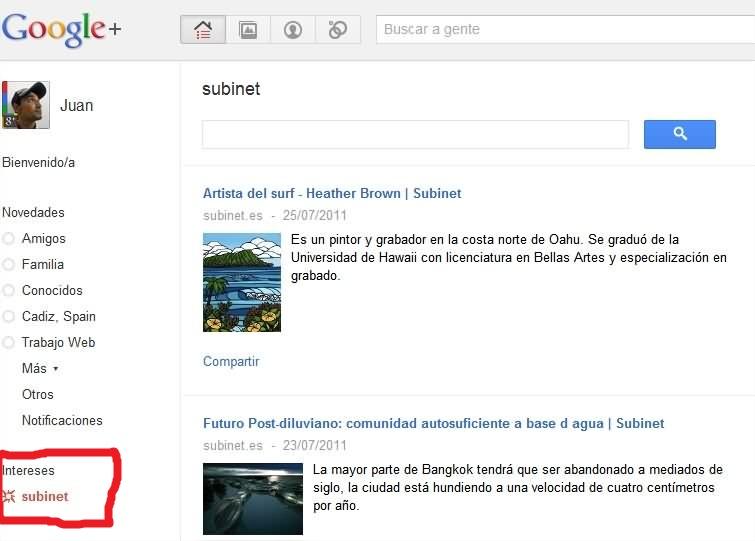Click the Google+ logo
Viewport: 755px width, 541px height.
pyautogui.click(x=62, y=30)
